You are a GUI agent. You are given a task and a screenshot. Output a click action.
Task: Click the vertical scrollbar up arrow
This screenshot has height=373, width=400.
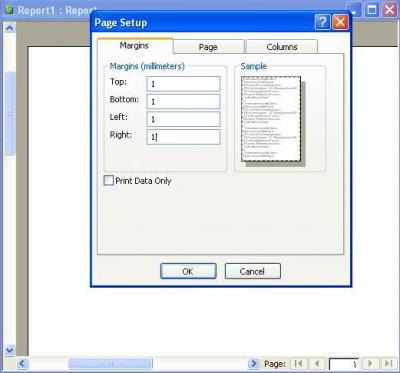(10, 28)
